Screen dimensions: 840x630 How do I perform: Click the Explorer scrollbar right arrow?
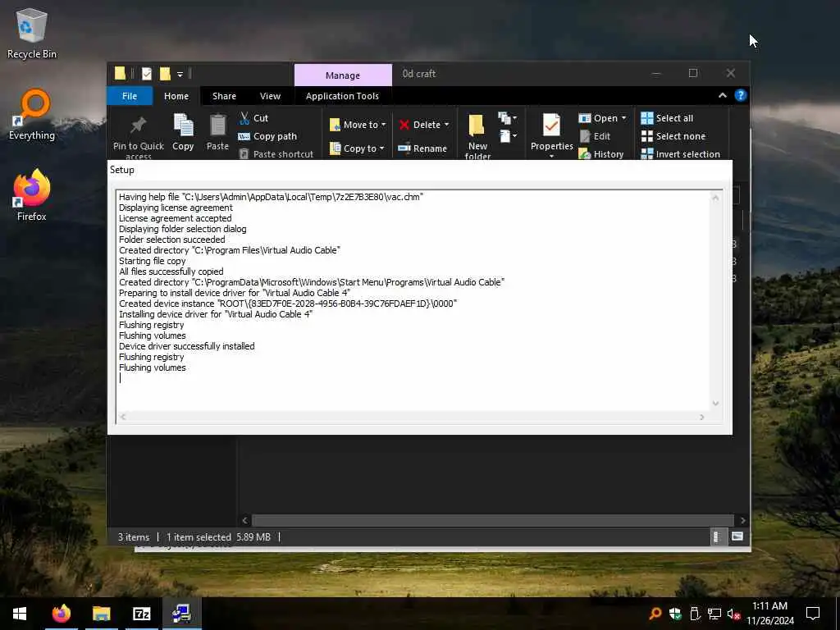pyautogui.click(x=742, y=520)
